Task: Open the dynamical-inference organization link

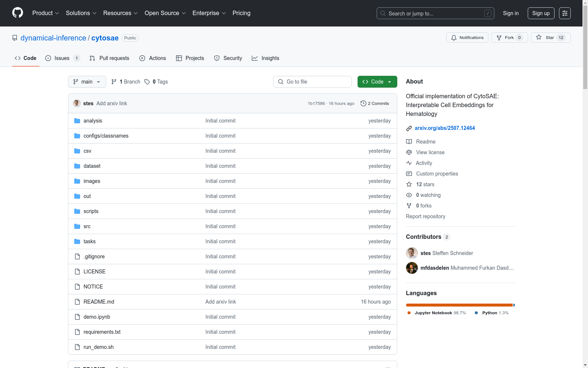Action: point(53,38)
